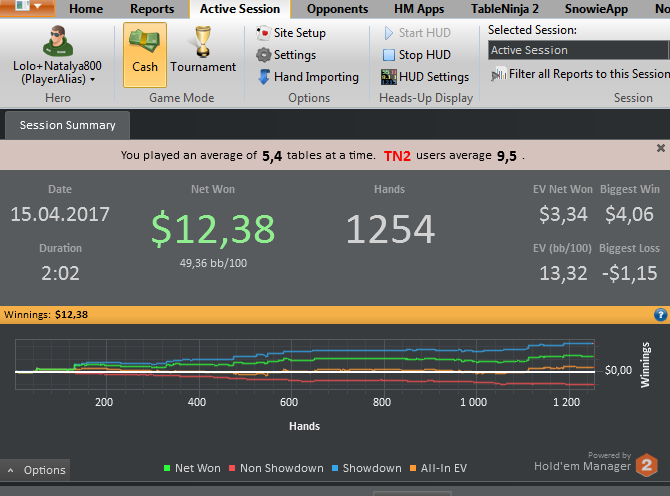Click the session date 15.04.2017
Screen dimensions: 670x496
[x=60, y=214]
